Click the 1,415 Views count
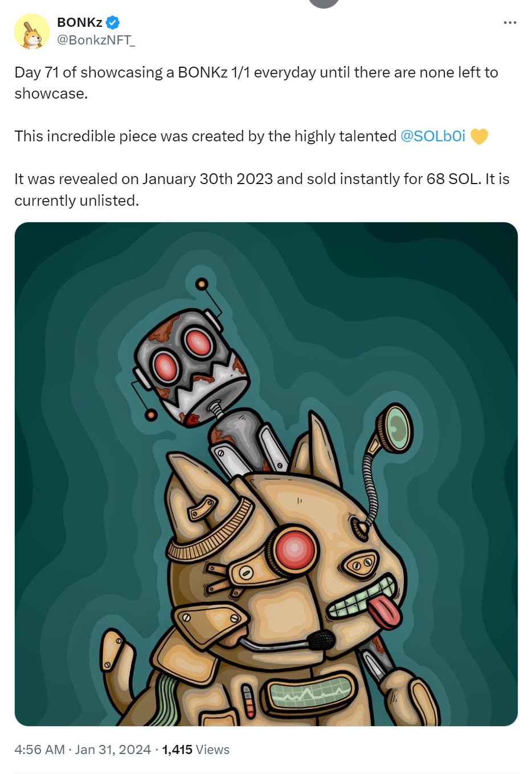 click(195, 749)
